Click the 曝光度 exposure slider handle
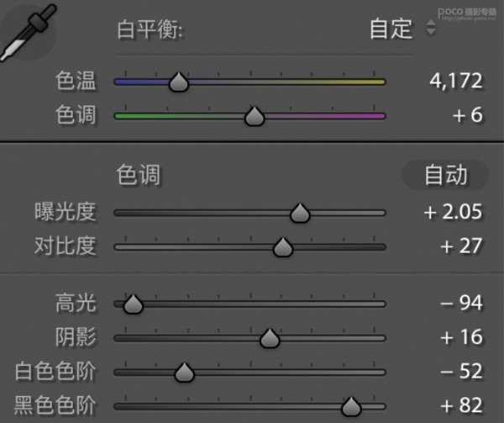This screenshot has width=504, height=423. click(300, 213)
